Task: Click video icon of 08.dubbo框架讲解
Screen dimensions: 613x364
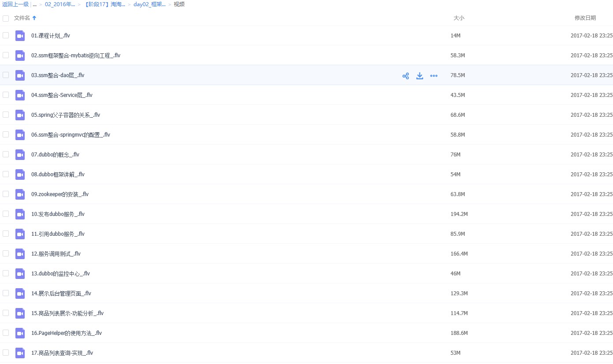Action: point(20,175)
